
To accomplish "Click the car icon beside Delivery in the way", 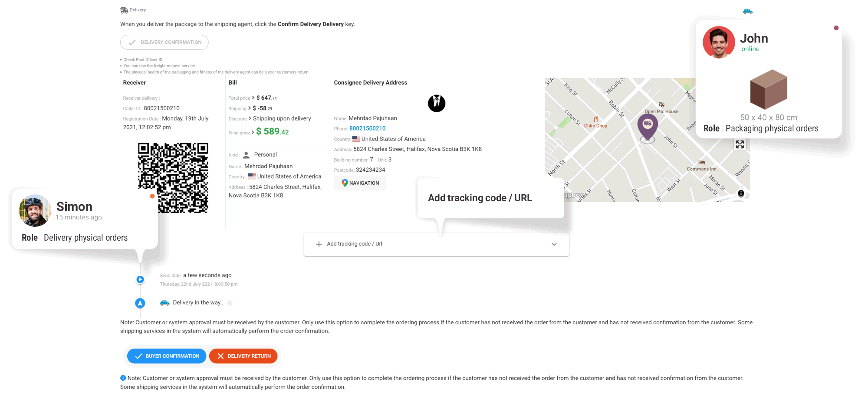I will 165,303.
